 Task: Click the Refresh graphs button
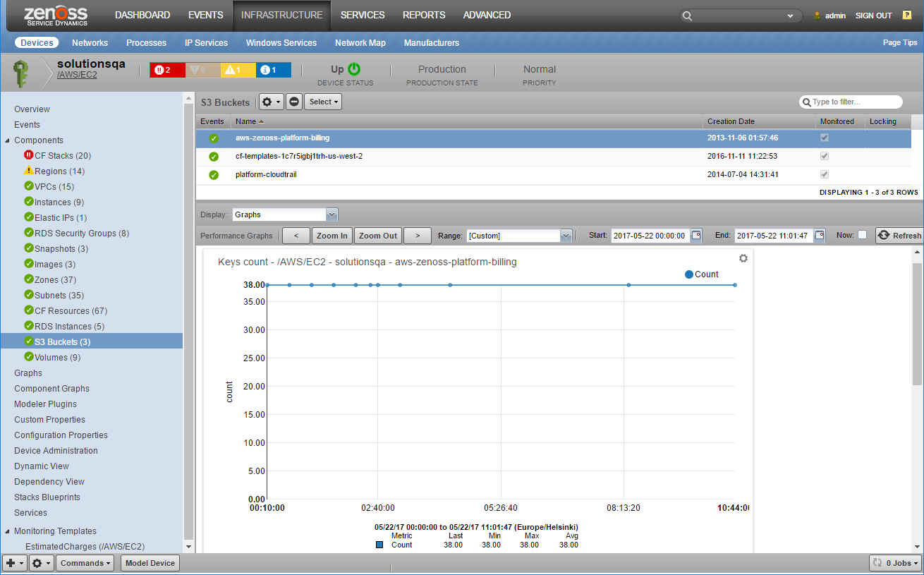pos(899,236)
